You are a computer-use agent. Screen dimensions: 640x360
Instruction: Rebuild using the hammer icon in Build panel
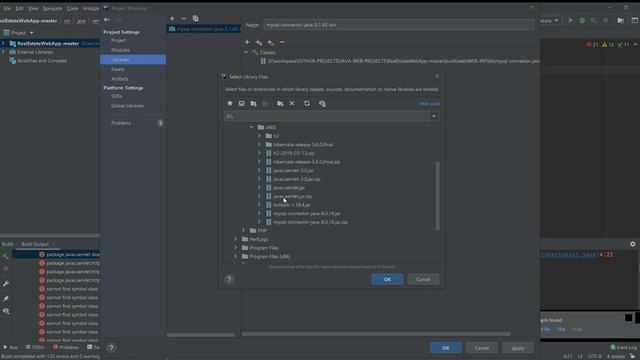(5, 257)
